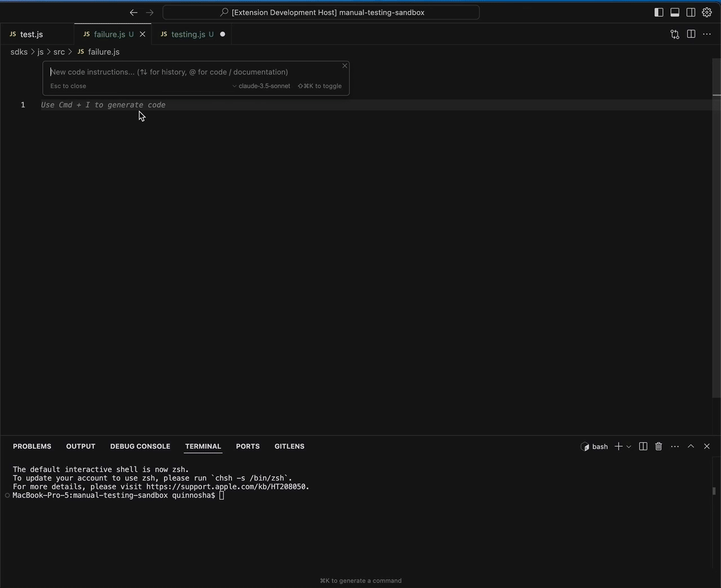Split the terminal pane icon

pos(643,446)
